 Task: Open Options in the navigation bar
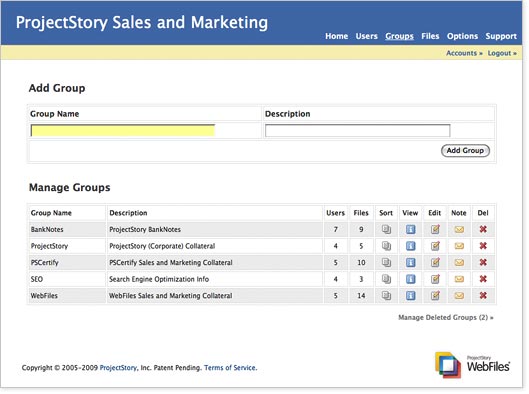462,36
